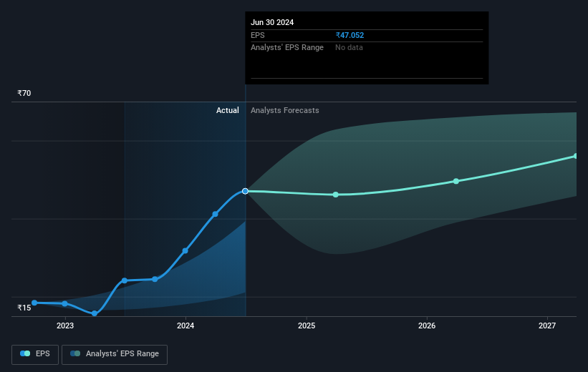Click the EPS legend color swatch
The width and height of the screenshot is (588, 372).
(25, 353)
